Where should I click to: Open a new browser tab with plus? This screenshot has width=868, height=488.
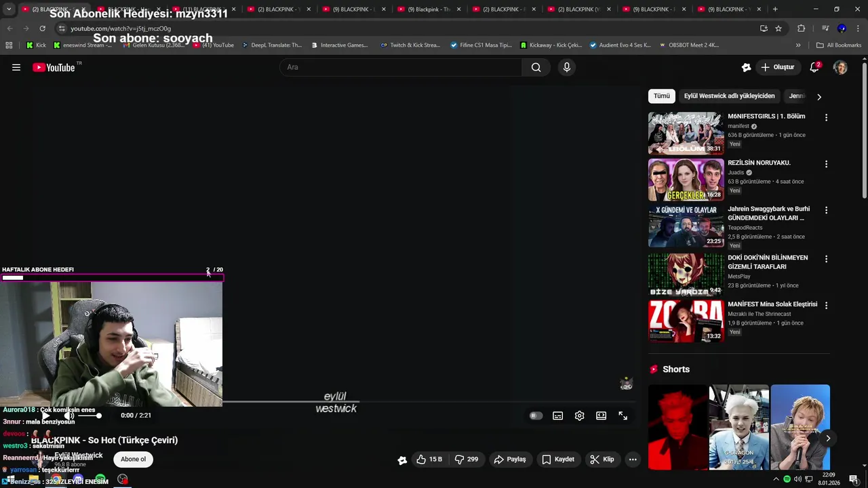[x=775, y=9]
